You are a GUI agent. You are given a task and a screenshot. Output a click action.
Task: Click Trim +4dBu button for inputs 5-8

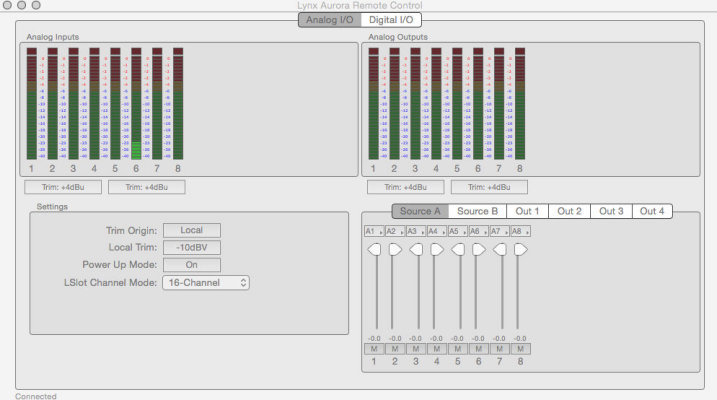[x=147, y=187]
